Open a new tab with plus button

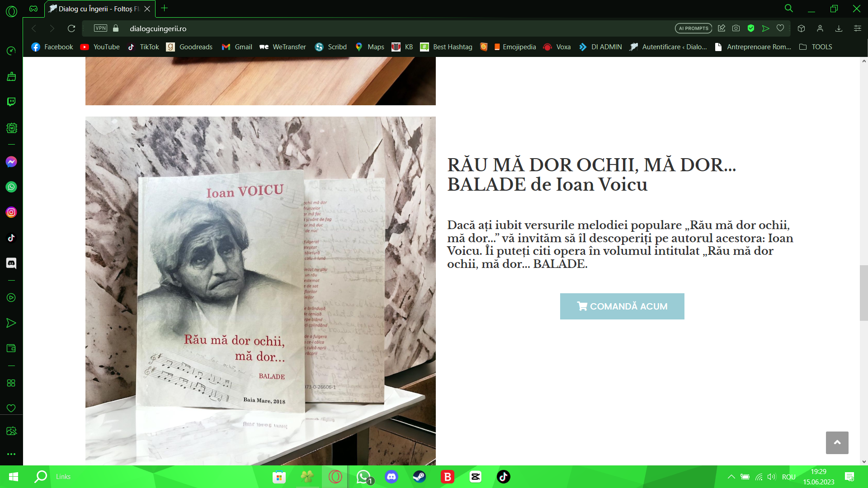pos(165,8)
